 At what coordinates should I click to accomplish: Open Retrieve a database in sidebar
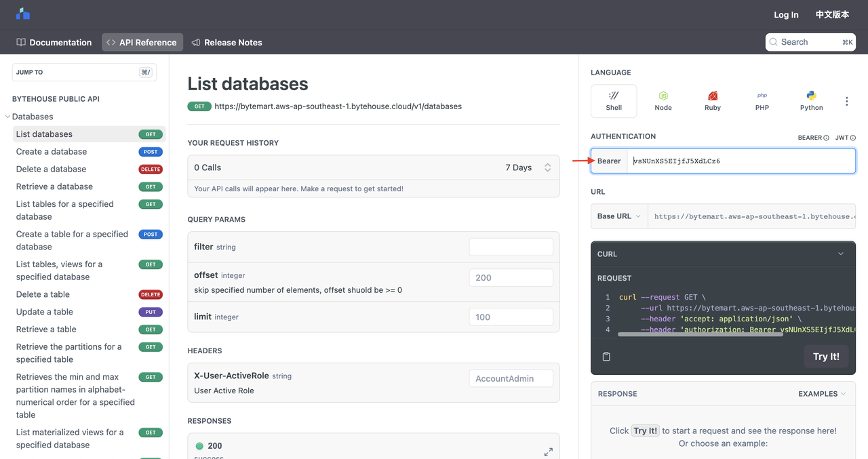tap(88, 186)
